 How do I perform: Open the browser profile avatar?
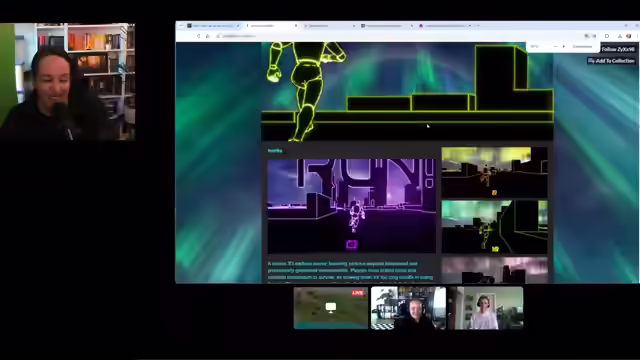(629, 36)
